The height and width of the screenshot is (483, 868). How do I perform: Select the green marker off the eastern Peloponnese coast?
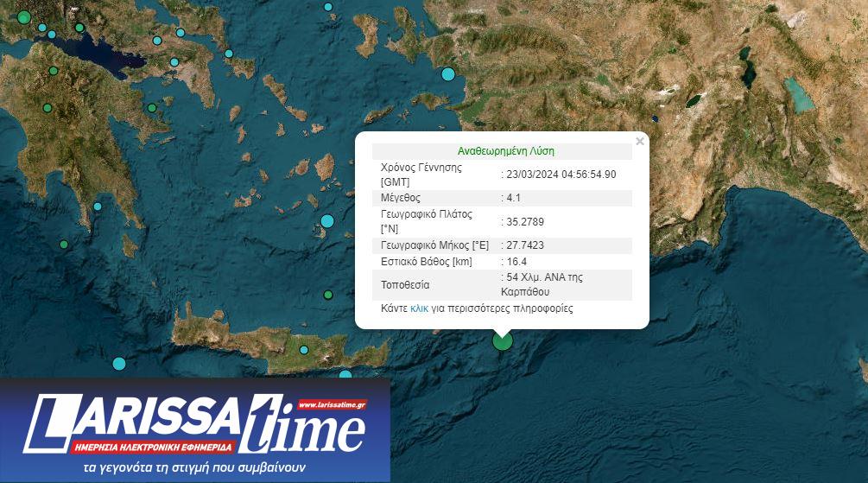pos(152,108)
